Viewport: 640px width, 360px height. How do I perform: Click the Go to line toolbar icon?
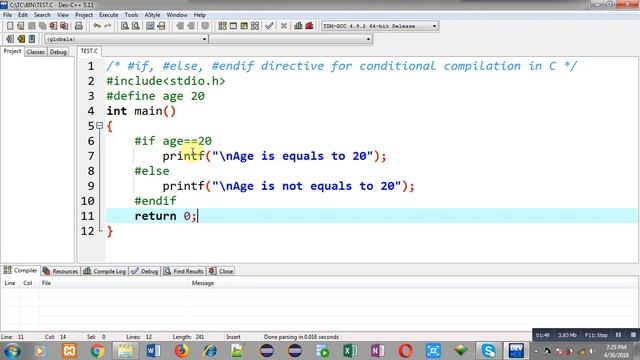click(161, 26)
